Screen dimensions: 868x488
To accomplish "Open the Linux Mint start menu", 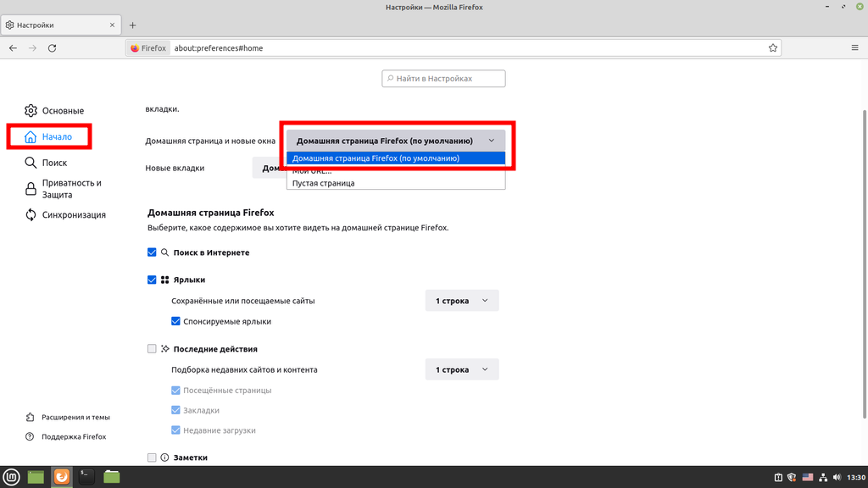I will tap(12, 477).
